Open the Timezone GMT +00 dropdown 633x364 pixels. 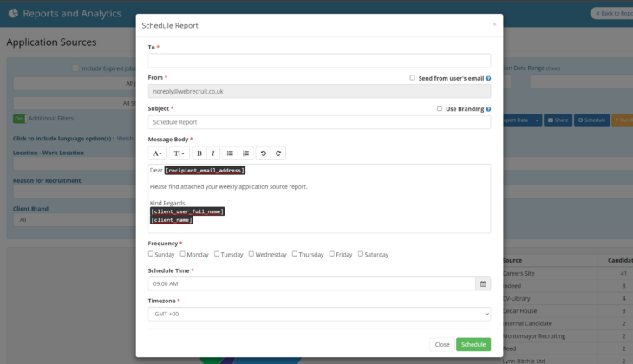pyautogui.click(x=319, y=314)
